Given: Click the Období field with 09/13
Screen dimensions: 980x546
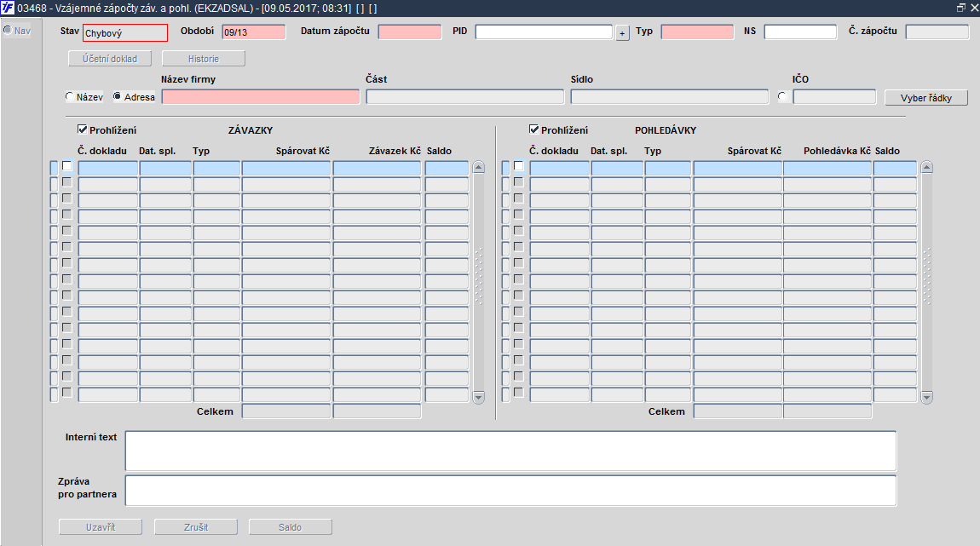Looking at the screenshot, I should pos(254,32).
